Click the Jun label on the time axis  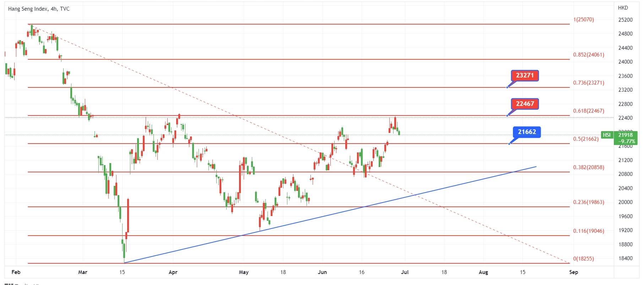pos(322,272)
